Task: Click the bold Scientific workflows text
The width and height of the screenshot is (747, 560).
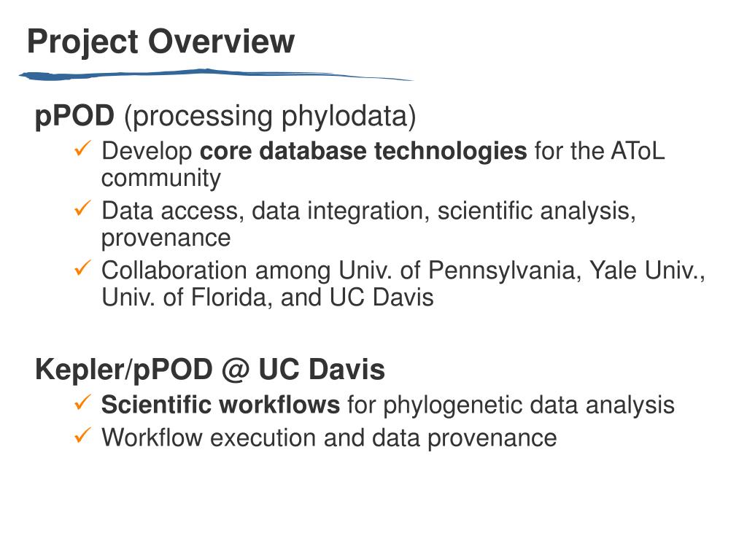Action: (x=220, y=405)
